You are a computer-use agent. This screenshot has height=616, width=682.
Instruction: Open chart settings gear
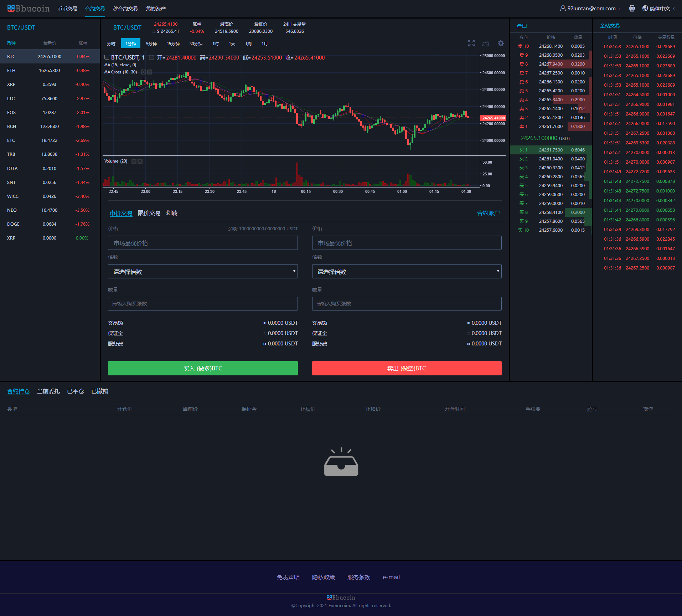point(501,43)
